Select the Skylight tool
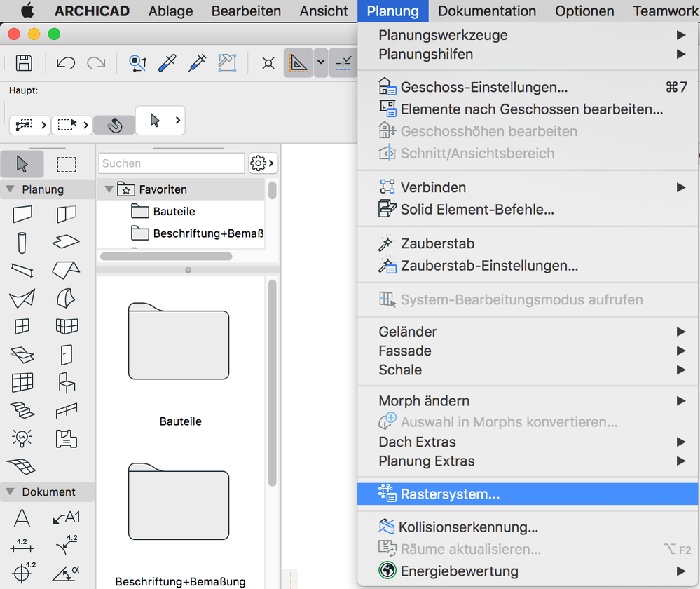The image size is (700, 589). click(x=22, y=355)
